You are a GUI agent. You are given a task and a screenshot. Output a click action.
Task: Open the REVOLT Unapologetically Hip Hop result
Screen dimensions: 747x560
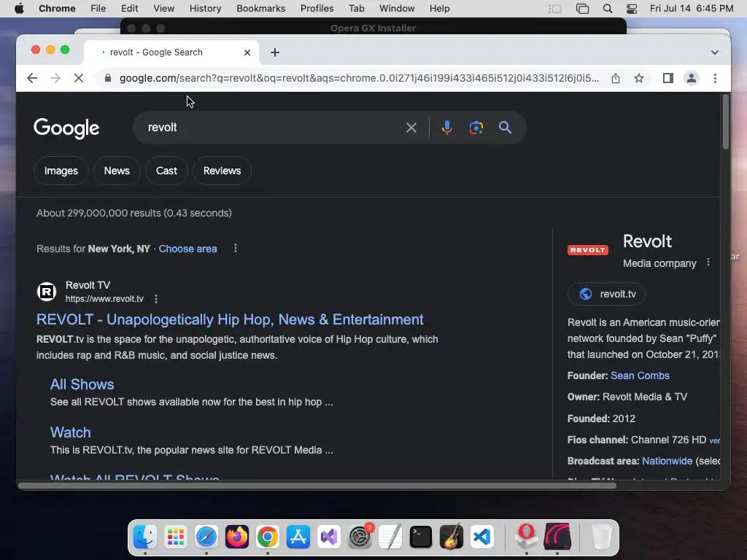pyautogui.click(x=230, y=319)
